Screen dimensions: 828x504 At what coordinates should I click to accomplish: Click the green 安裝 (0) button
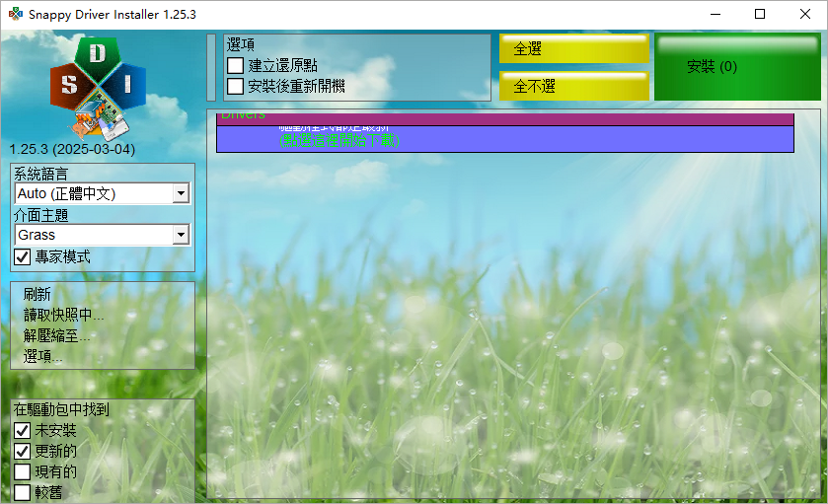(737, 66)
